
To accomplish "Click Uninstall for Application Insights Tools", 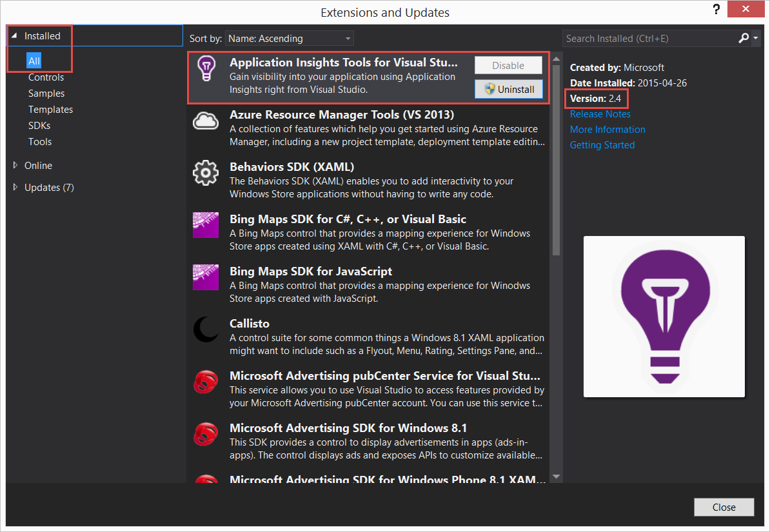I will coord(508,89).
